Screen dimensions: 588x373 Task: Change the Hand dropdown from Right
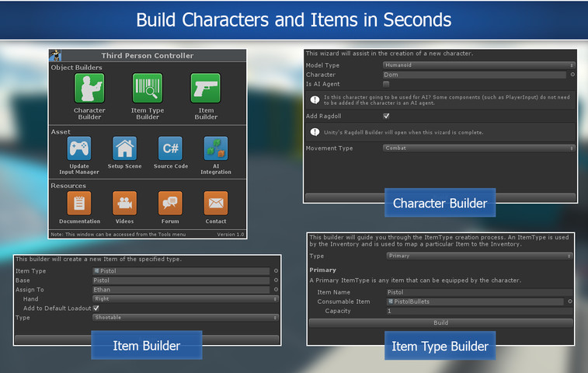point(185,298)
